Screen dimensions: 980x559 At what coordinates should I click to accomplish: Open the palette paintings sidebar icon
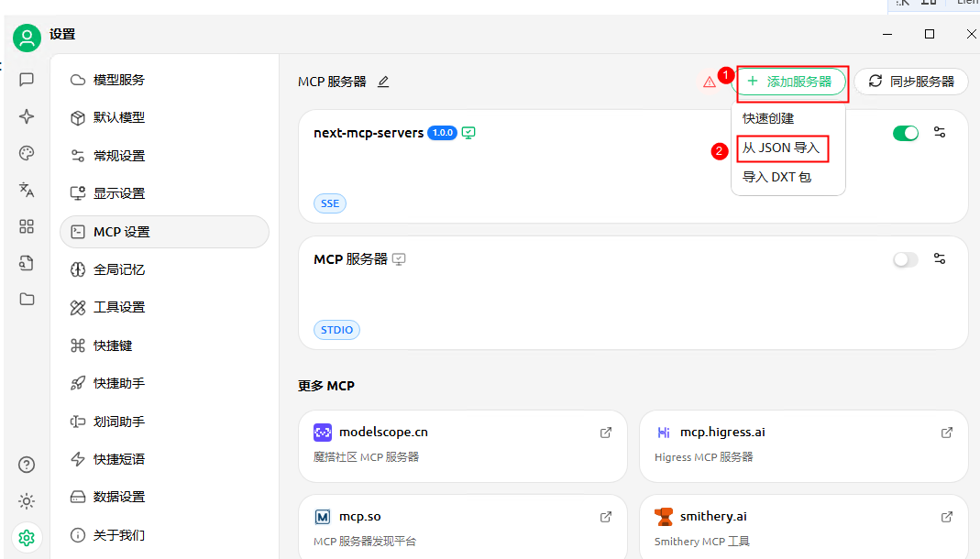coord(27,153)
